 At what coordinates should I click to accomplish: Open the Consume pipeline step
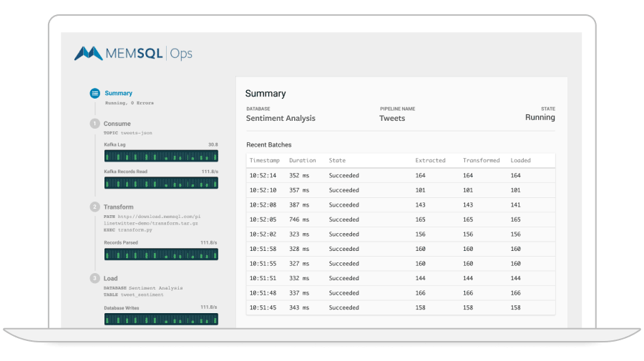(117, 124)
